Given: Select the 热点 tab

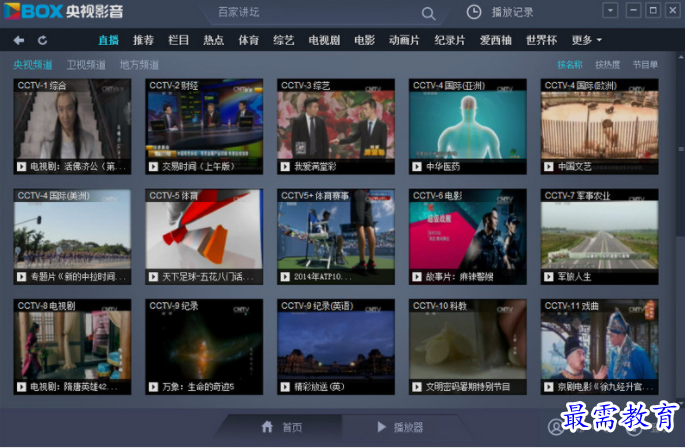Looking at the screenshot, I should coord(213,40).
